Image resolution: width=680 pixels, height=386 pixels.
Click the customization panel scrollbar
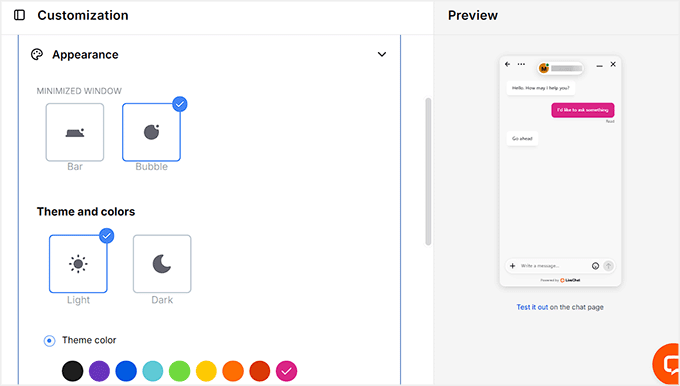pos(428,171)
